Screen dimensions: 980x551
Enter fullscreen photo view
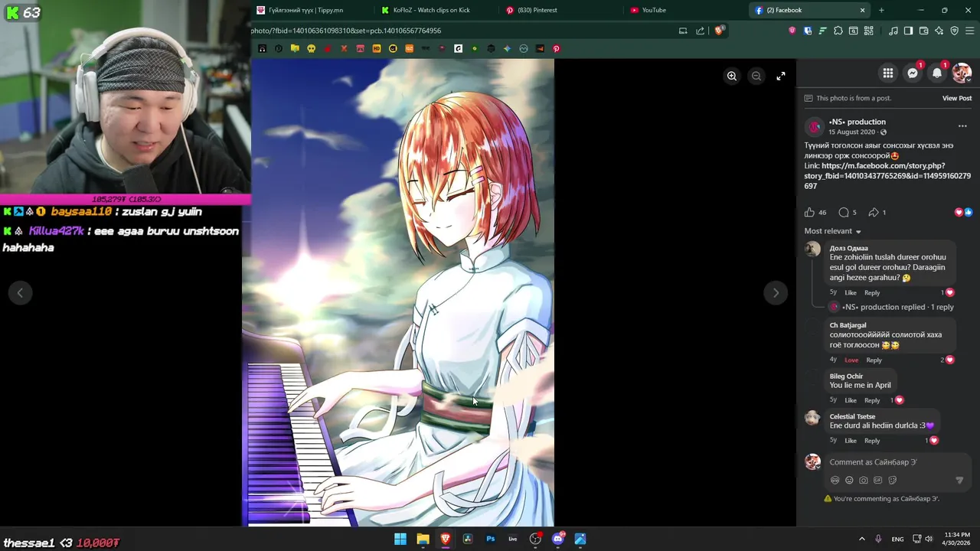781,76
